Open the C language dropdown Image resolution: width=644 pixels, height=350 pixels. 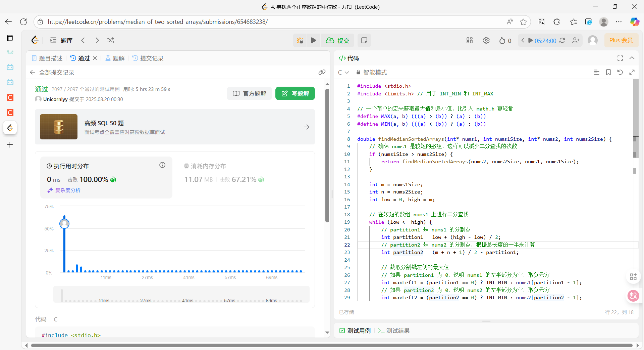point(343,72)
